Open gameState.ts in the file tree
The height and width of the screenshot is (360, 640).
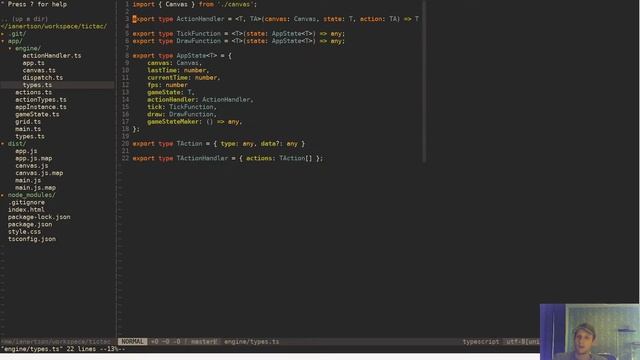37,115
